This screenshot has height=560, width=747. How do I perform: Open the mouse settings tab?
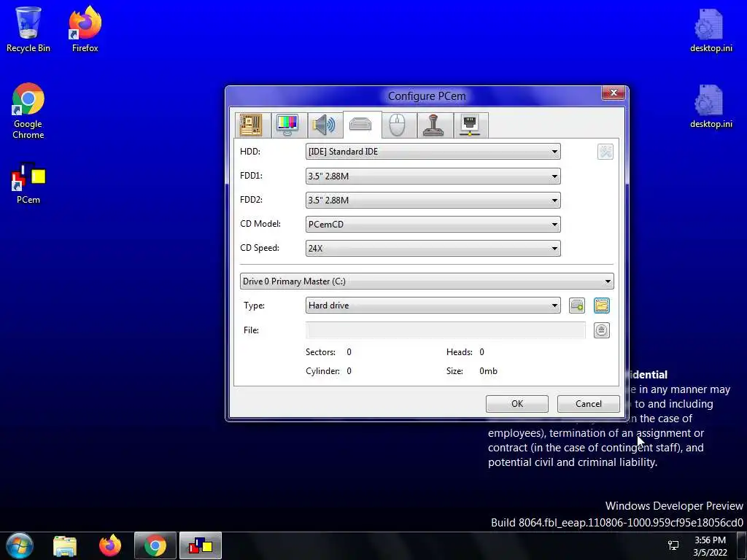398,125
